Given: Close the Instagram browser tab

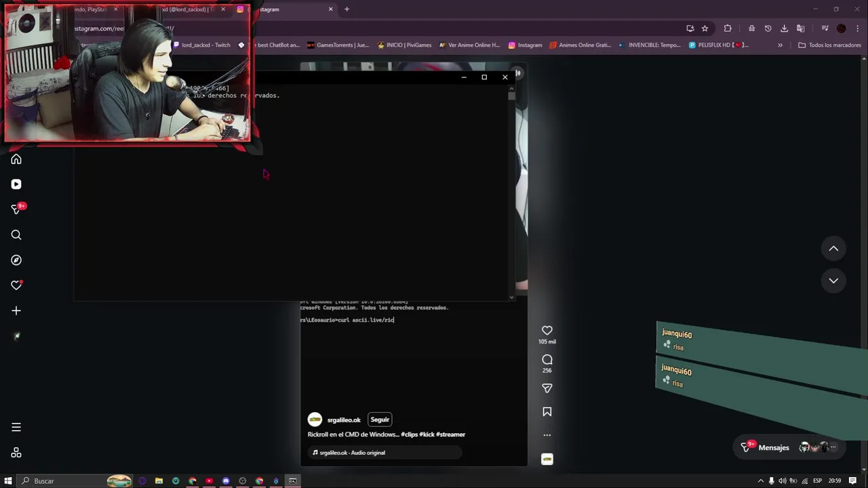Looking at the screenshot, I should (331, 9).
